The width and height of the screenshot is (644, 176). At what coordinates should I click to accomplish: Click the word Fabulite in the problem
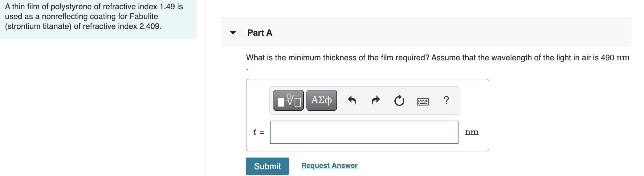coord(144,16)
